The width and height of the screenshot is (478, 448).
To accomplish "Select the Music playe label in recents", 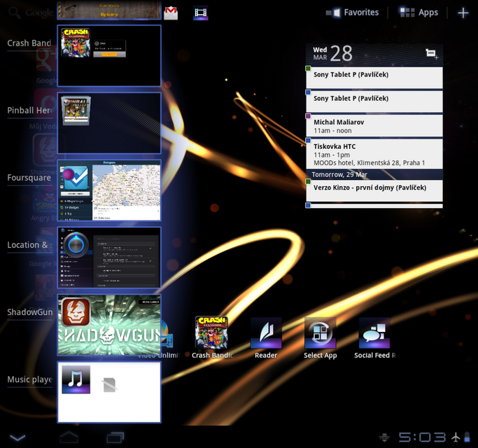I will (29, 379).
